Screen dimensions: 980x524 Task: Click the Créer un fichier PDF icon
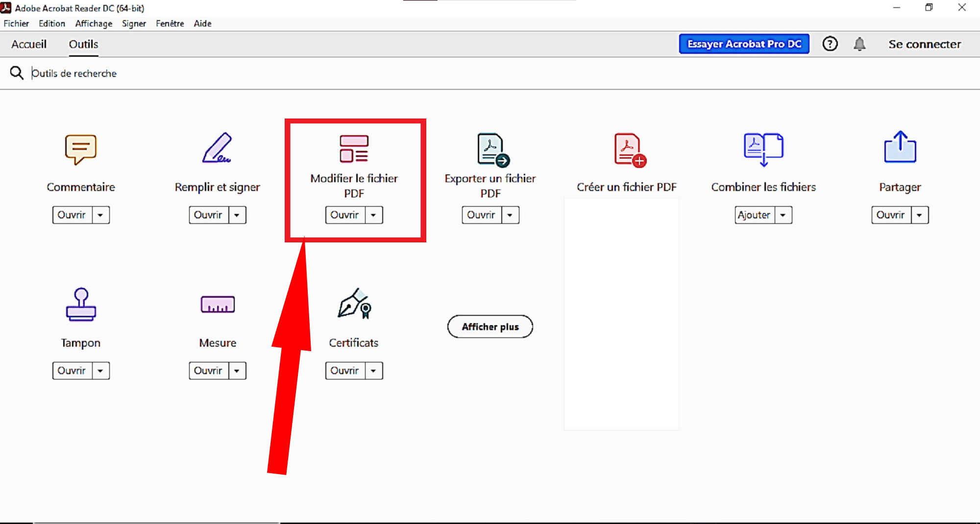click(630, 150)
